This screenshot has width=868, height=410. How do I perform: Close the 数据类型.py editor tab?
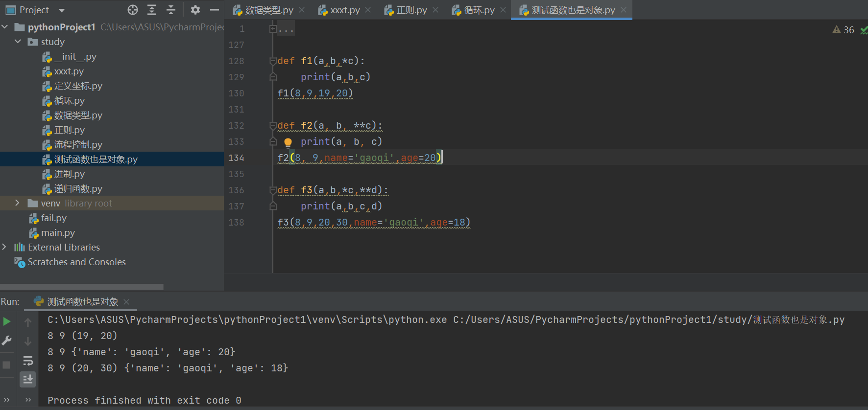[x=302, y=10]
